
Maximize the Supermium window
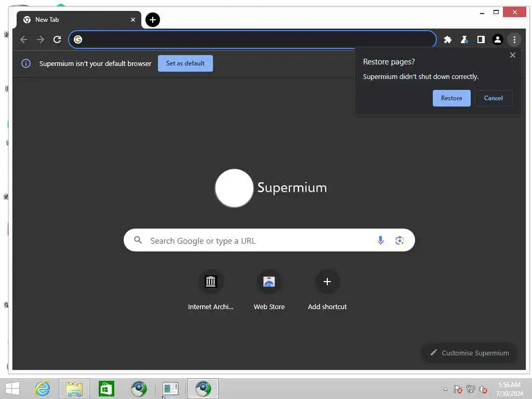[x=496, y=12]
